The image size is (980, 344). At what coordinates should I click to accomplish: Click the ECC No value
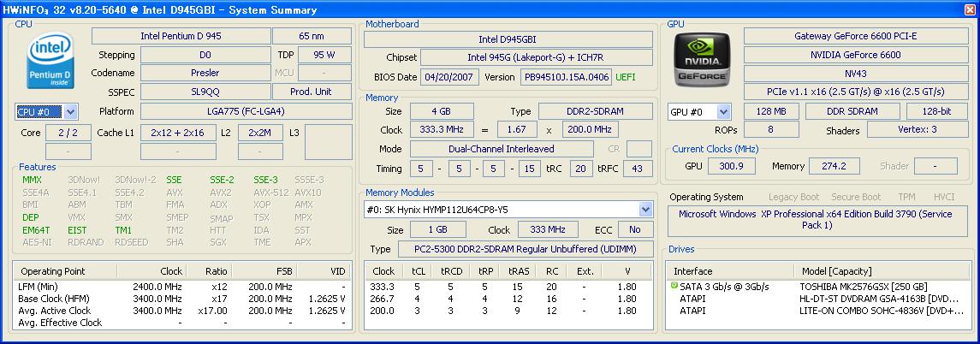click(x=635, y=229)
